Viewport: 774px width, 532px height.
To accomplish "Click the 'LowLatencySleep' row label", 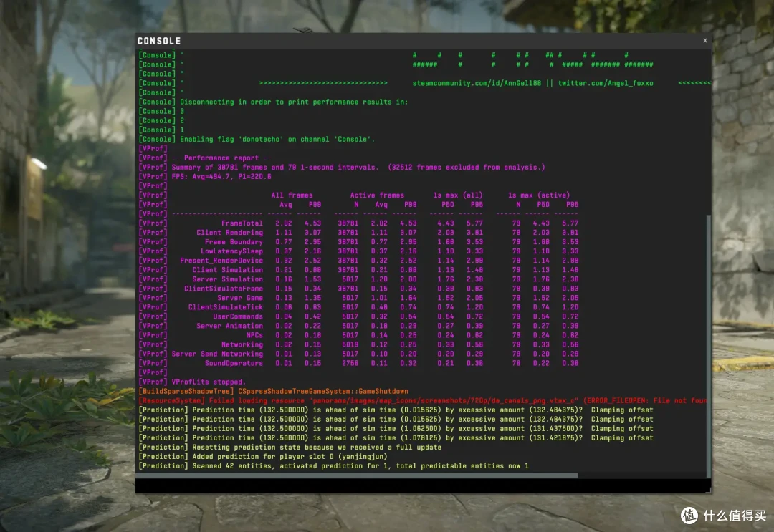I will (231, 251).
